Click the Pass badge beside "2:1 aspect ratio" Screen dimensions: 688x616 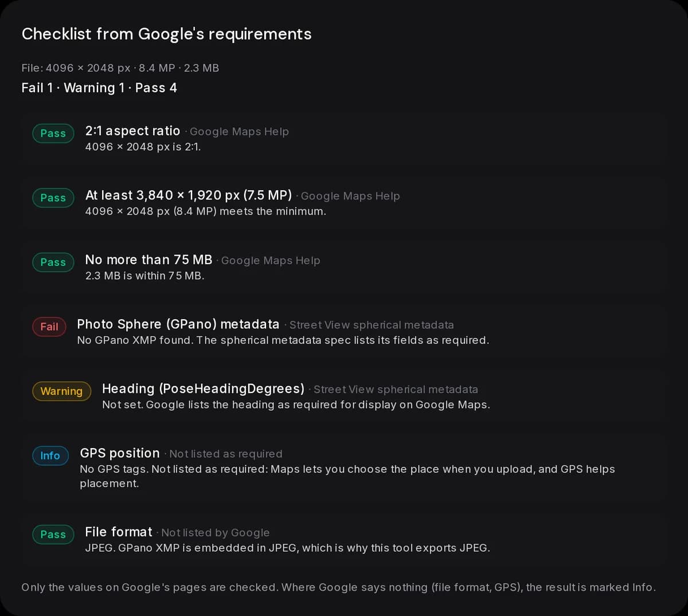pos(53,134)
